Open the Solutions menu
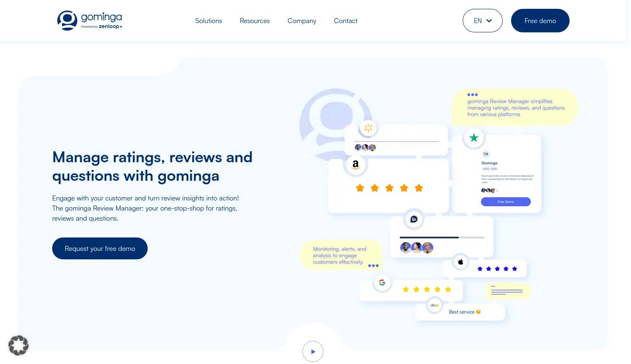631x364 pixels. (209, 21)
